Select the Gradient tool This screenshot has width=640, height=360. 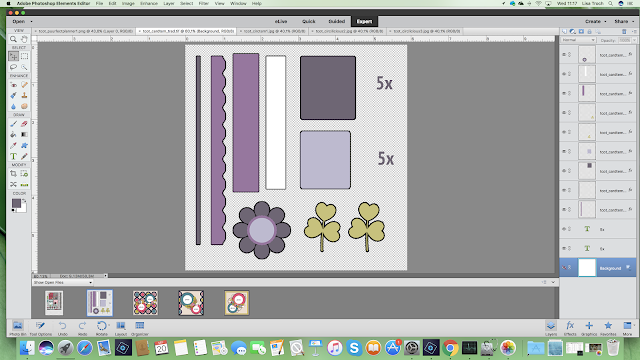[x=24, y=134]
